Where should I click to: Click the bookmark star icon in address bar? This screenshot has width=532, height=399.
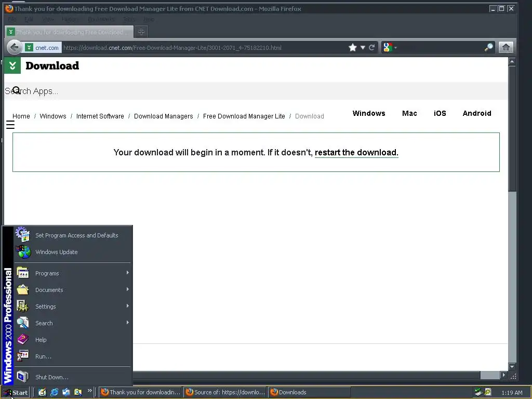[353, 47]
